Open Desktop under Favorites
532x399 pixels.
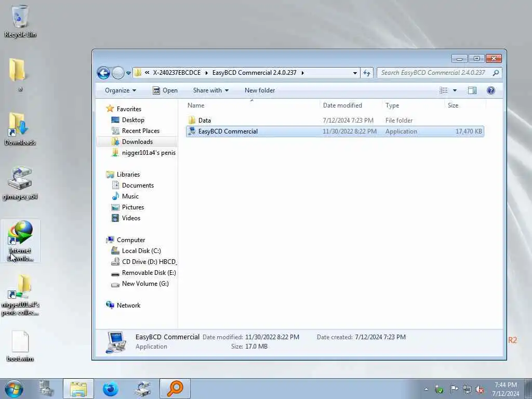(x=128, y=120)
